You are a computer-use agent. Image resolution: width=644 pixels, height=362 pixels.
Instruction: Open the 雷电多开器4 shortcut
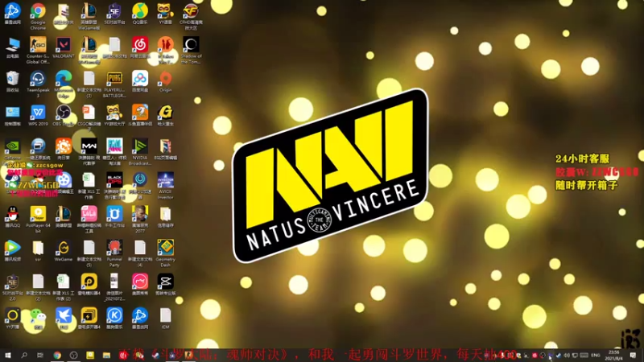pos(89,319)
